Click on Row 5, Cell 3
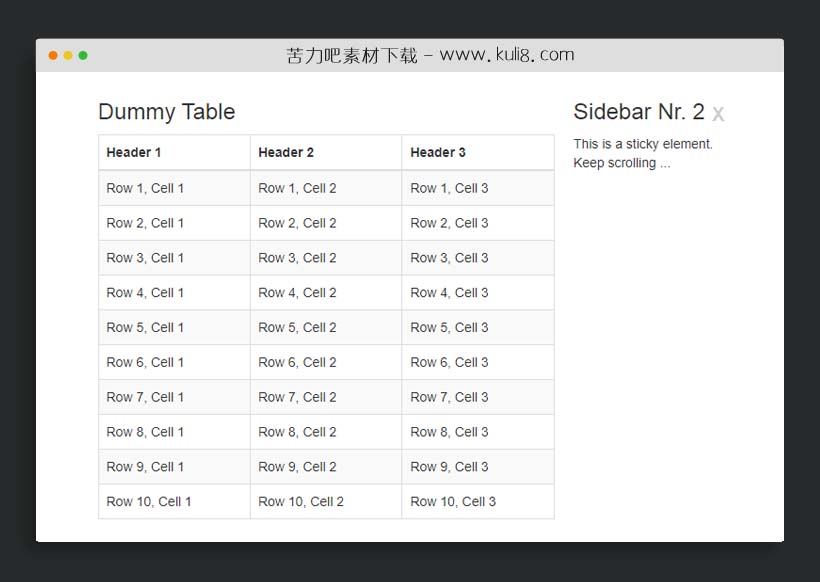Screen dimensions: 820x582 [449, 328]
